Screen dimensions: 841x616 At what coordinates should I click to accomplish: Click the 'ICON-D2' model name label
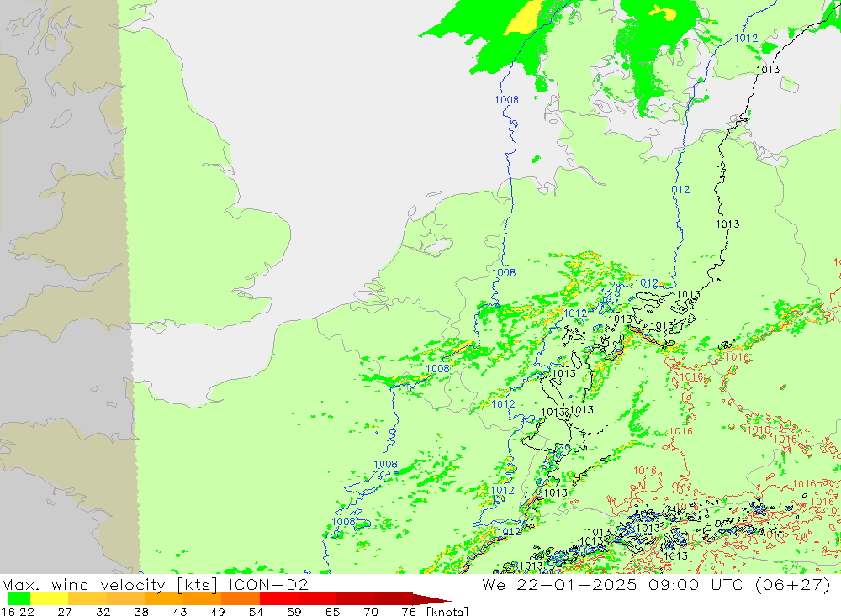[268, 584]
